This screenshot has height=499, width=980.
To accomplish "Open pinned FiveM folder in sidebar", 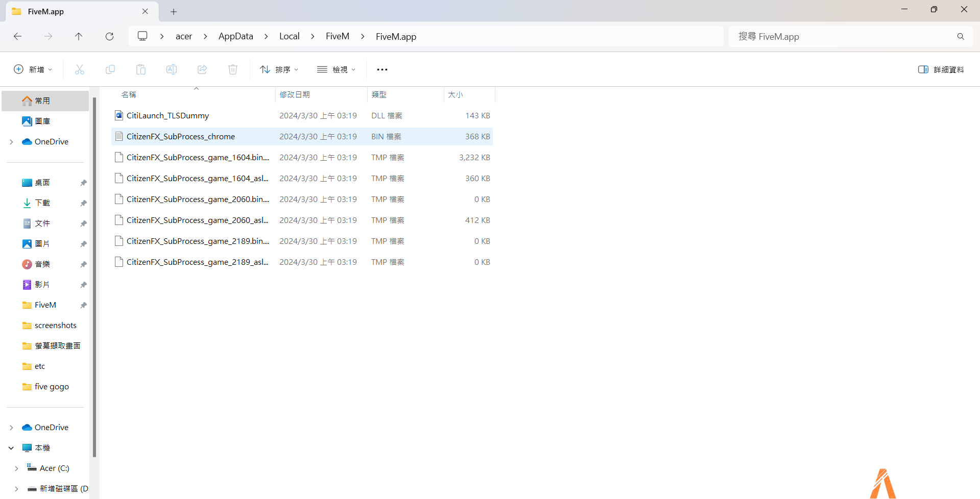I will [x=45, y=305].
